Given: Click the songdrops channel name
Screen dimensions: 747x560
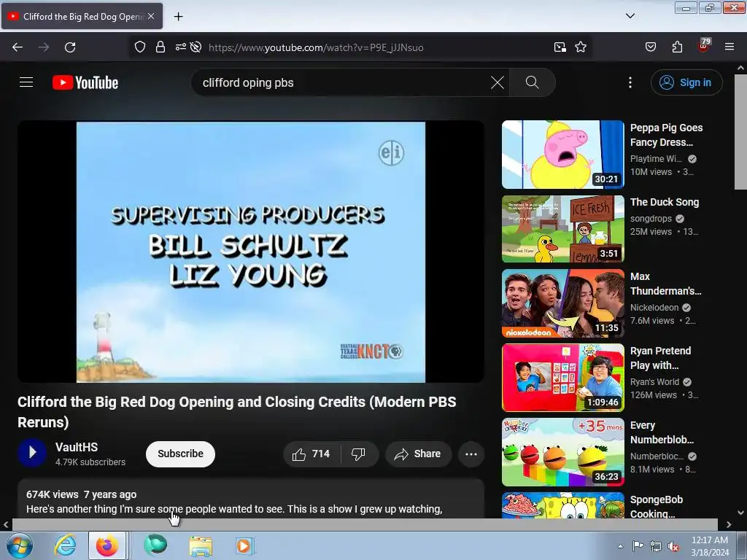Looking at the screenshot, I should pos(651,219).
